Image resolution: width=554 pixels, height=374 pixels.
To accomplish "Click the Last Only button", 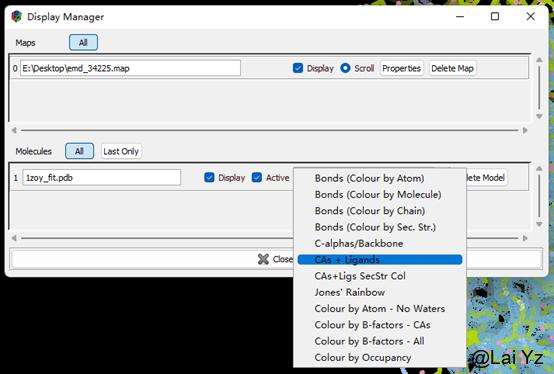I will pyautogui.click(x=121, y=151).
